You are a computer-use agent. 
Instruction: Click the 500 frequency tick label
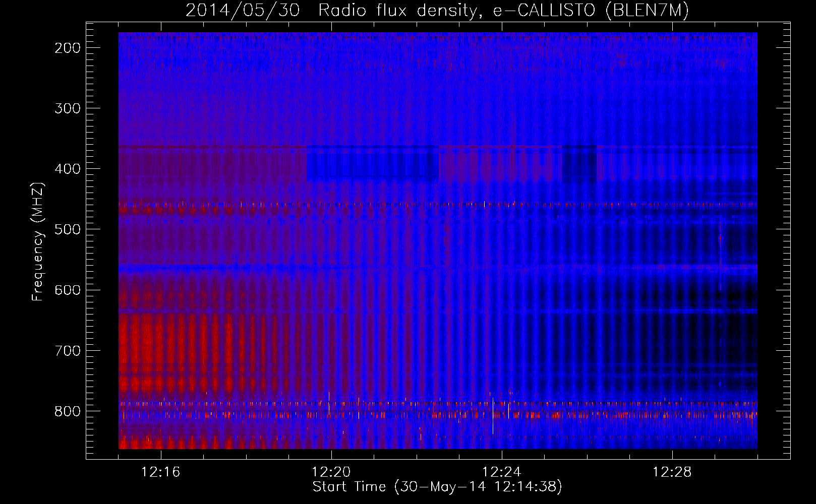pos(68,229)
